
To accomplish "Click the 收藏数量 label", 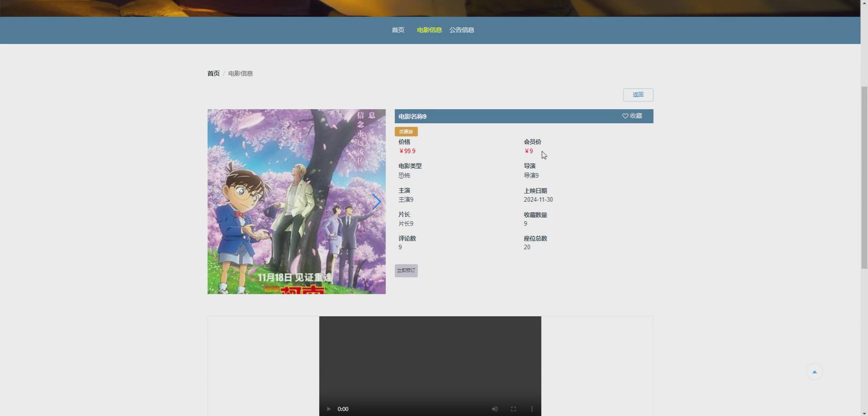I will click(x=535, y=215).
